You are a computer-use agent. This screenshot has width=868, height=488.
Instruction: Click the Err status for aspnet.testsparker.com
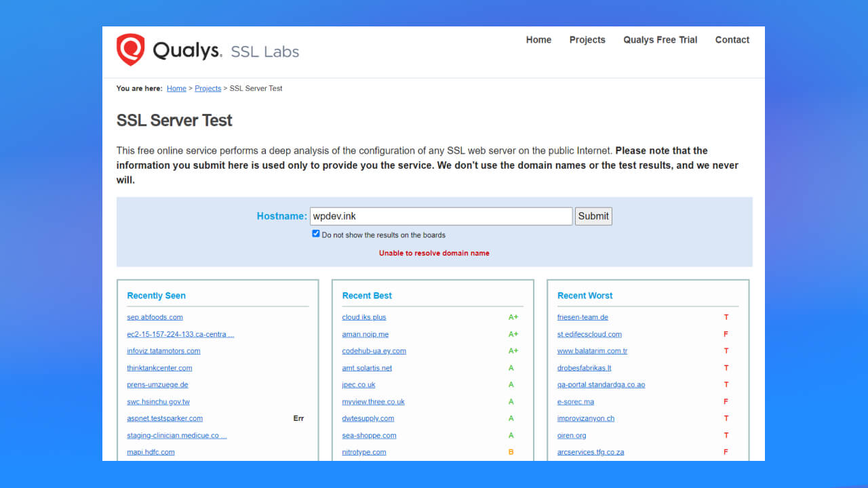(298, 419)
